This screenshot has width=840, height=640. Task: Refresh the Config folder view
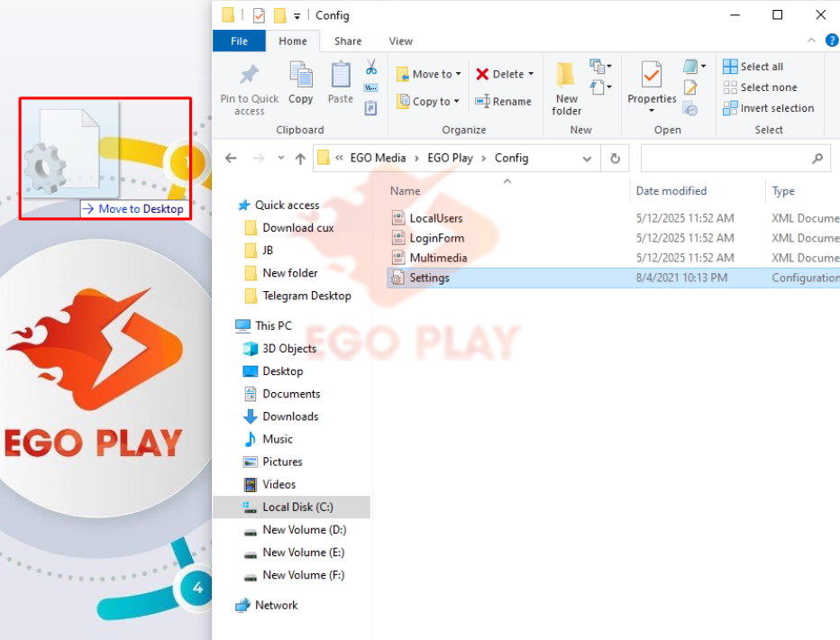tap(615, 159)
